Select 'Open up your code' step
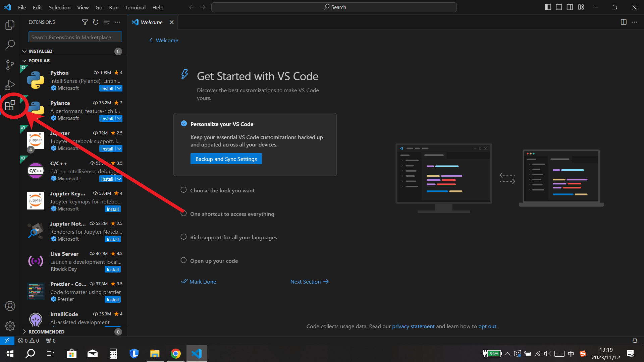The image size is (644, 362). (x=214, y=261)
